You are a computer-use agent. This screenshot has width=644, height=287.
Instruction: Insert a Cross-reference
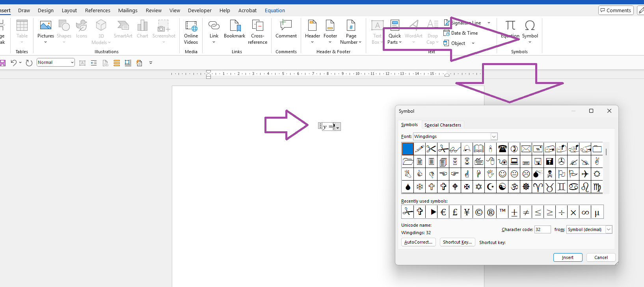[258, 32]
